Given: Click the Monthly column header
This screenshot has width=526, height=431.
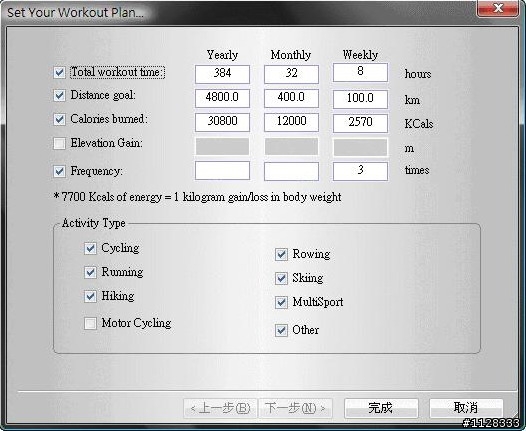Looking at the screenshot, I should pyautogui.click(x=291, y=55).
